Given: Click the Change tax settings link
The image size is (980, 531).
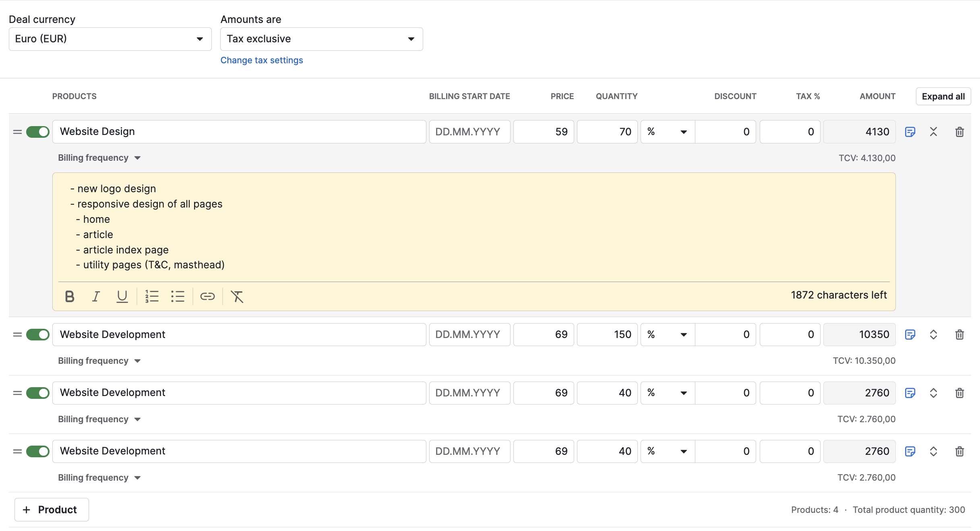Looking at the screenshot, I should coord(261,60).
